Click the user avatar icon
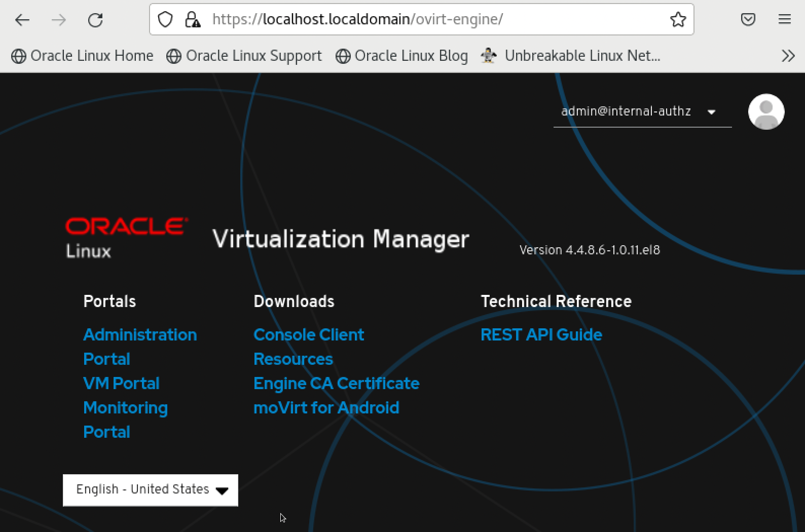 (766, 111)
